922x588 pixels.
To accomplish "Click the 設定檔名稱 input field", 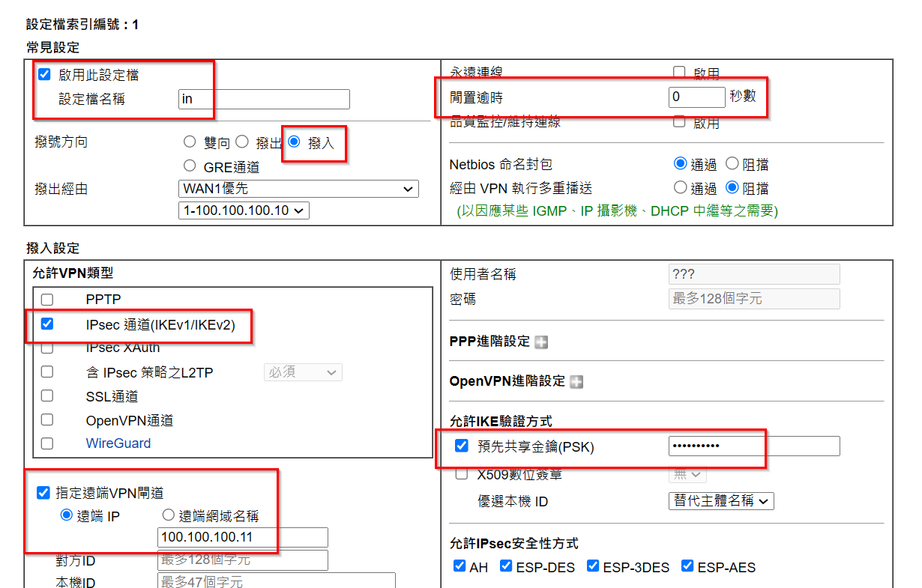I will pos(264,99).
